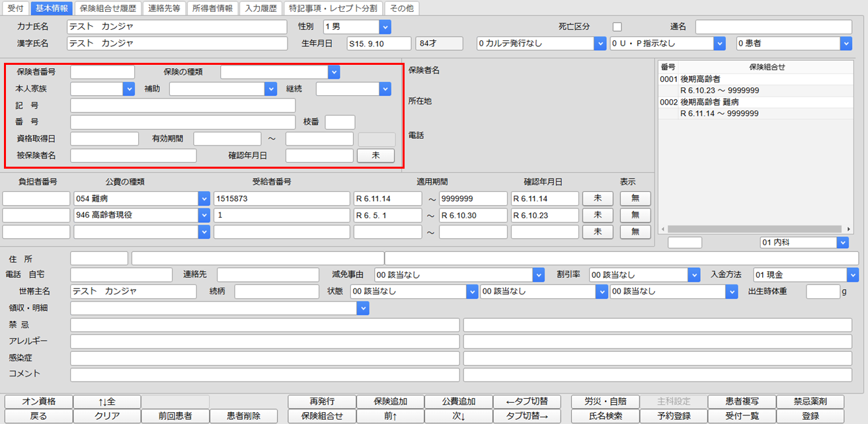Click the 保険追加 button
Screen dimensions: 868x424
coord(390,402)
